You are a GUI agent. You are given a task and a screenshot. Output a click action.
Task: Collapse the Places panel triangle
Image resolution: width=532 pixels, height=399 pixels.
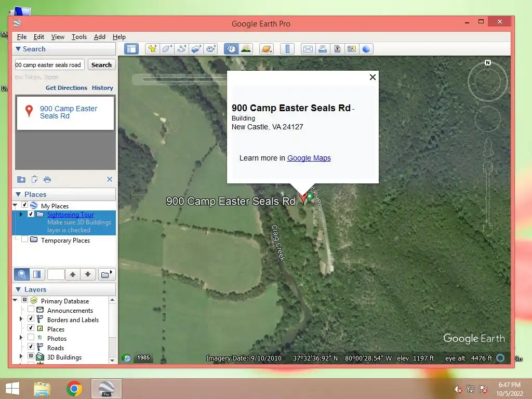[18, 194]
